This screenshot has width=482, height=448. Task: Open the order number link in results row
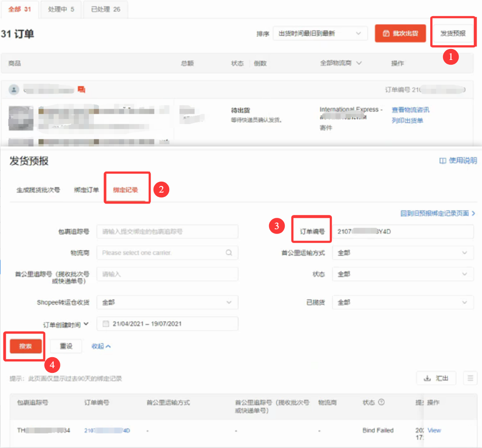coord(107,430)
